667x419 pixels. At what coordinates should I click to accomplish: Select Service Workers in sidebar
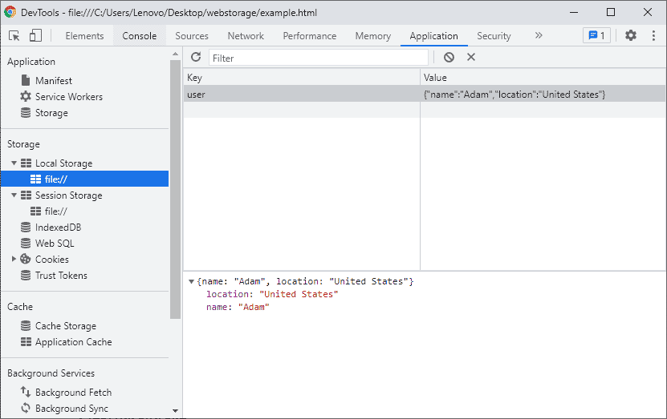tap(68, 97)
